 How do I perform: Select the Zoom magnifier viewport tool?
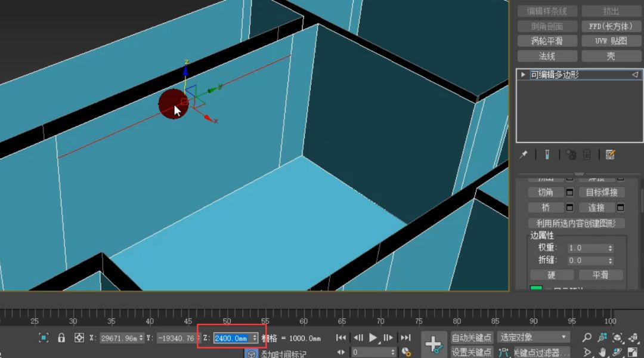pos(587,338)
